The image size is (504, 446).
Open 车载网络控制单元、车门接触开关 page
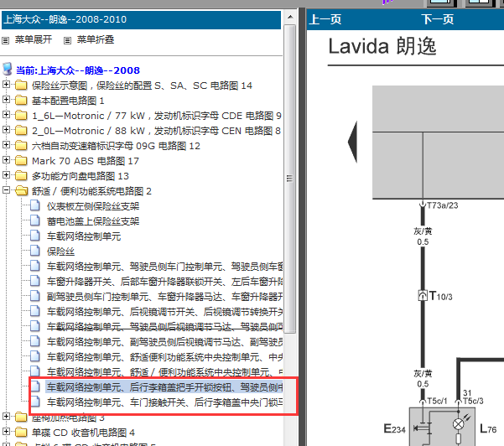[x=165, y=402]
